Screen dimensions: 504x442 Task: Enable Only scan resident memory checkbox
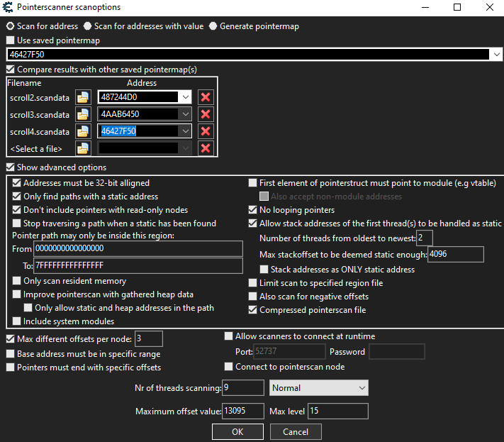(x=18, y=281)
